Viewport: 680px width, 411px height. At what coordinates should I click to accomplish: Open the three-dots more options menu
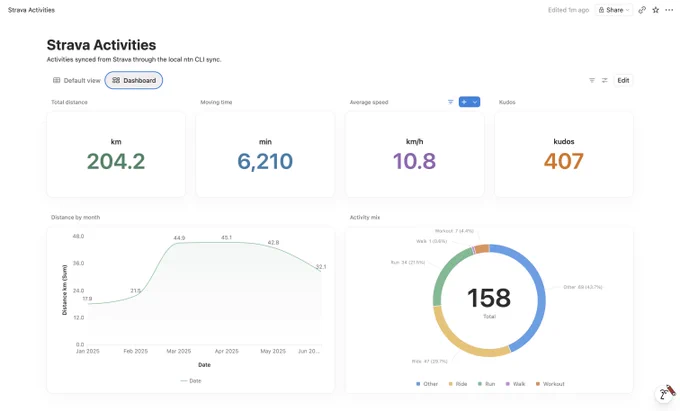coord(669,10)
